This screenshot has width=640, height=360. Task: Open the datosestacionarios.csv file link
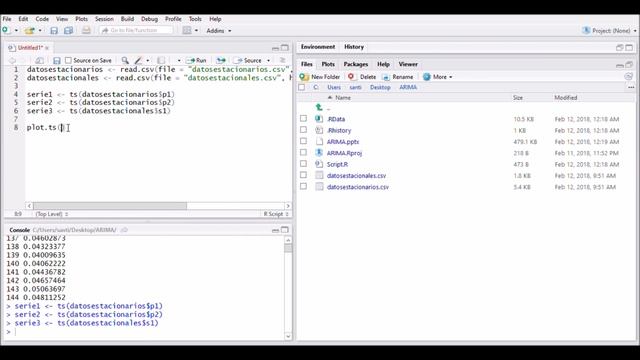pyautogui.click(x=358, y=187)
